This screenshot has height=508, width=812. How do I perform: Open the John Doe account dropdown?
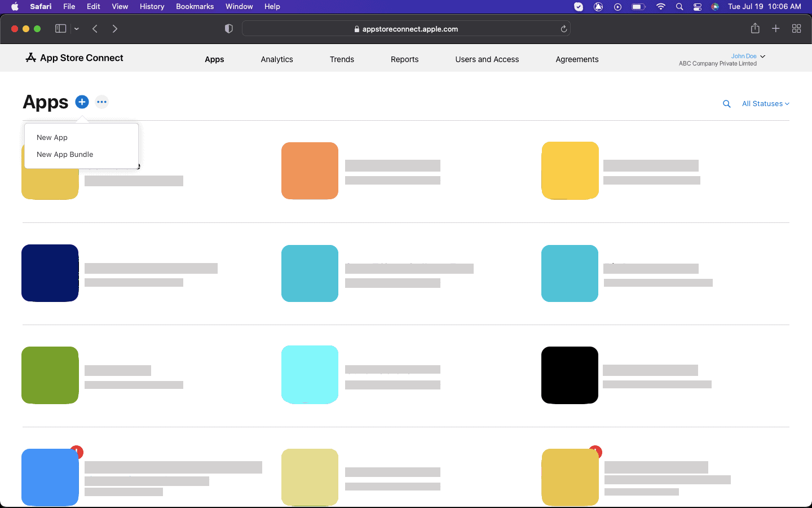[x=748, y=56]
